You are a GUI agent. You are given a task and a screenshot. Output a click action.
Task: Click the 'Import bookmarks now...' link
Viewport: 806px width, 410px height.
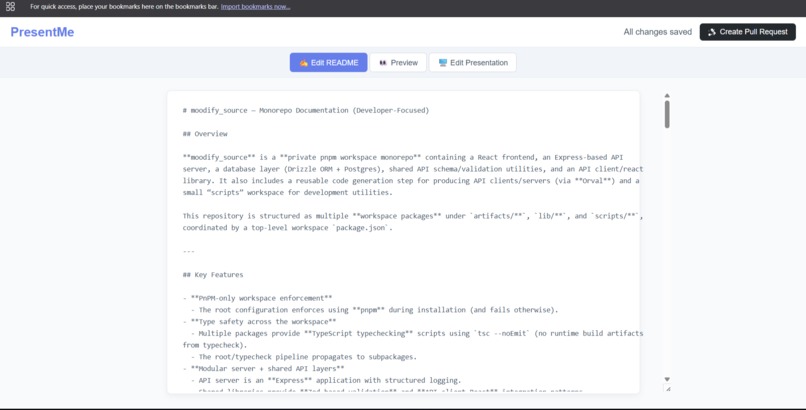pyautogui.click(x=255, y=7)
